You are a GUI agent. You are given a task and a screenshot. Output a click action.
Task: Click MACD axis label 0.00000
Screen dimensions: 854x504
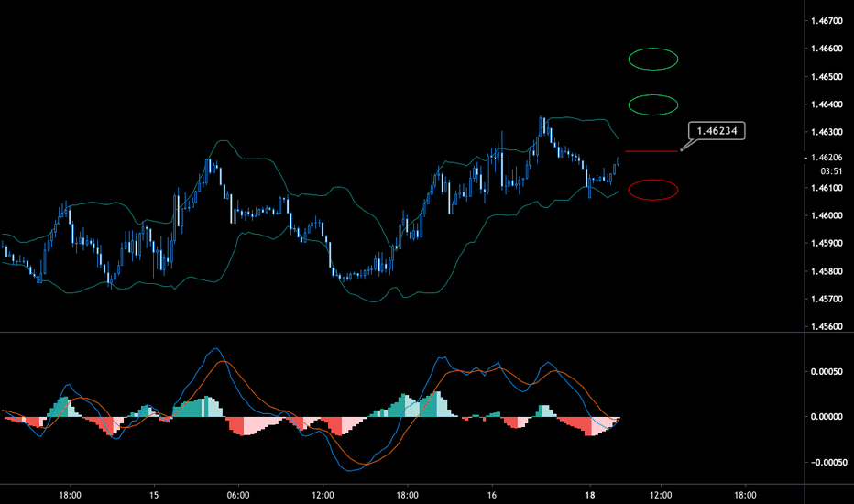[x=827, y=417]
